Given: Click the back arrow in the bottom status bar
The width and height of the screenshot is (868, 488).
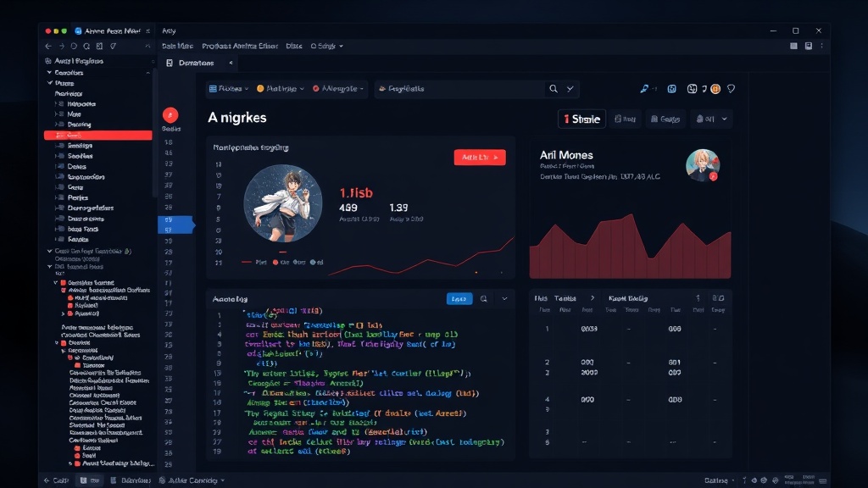Looking at the screenshot, I should [47, 480].
